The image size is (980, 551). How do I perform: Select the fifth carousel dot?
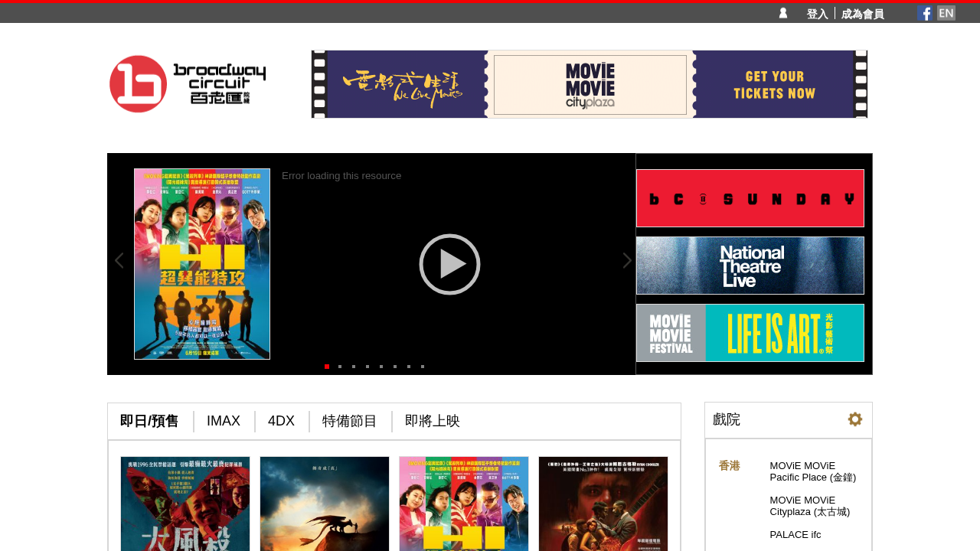point(381,367)
